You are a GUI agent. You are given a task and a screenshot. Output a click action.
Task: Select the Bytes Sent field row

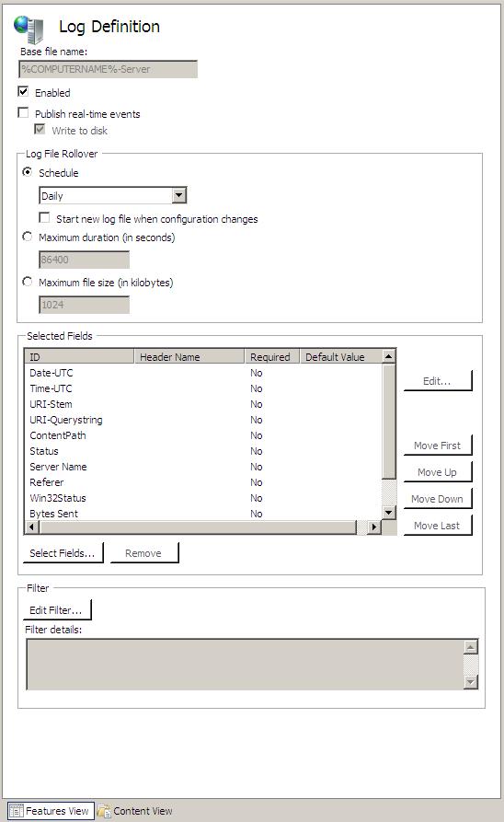203,514
